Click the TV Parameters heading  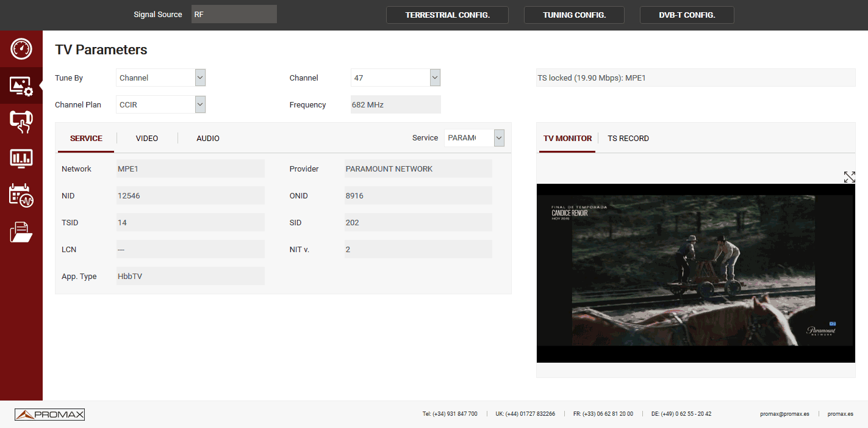point(101,50)
